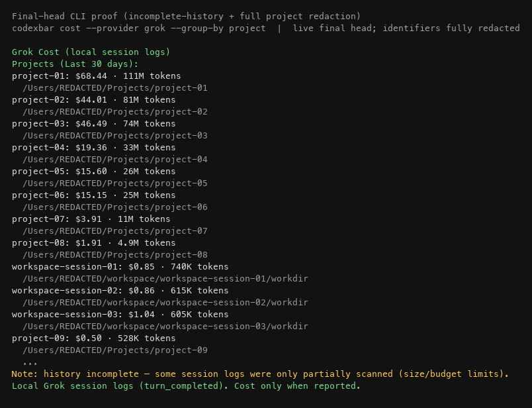Click the ellipsis truncation indicator
The width and height of the screenshot is (532, 408).
30,364
